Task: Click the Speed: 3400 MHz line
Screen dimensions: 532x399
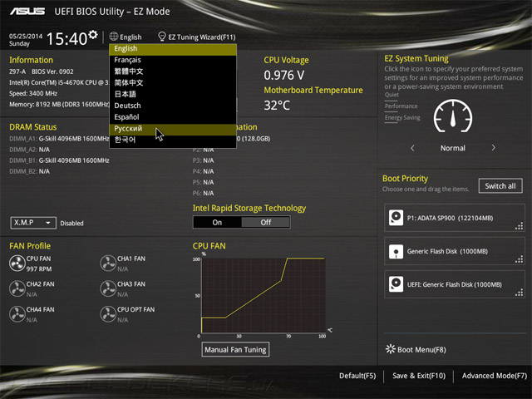Action: (x=33, y=93)
